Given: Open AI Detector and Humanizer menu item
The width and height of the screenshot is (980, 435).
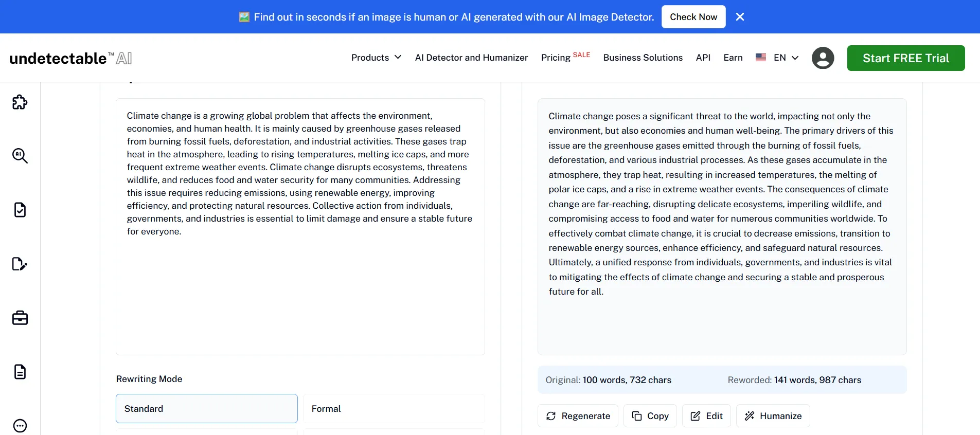Looking at the screenshot, I should 471,58.
